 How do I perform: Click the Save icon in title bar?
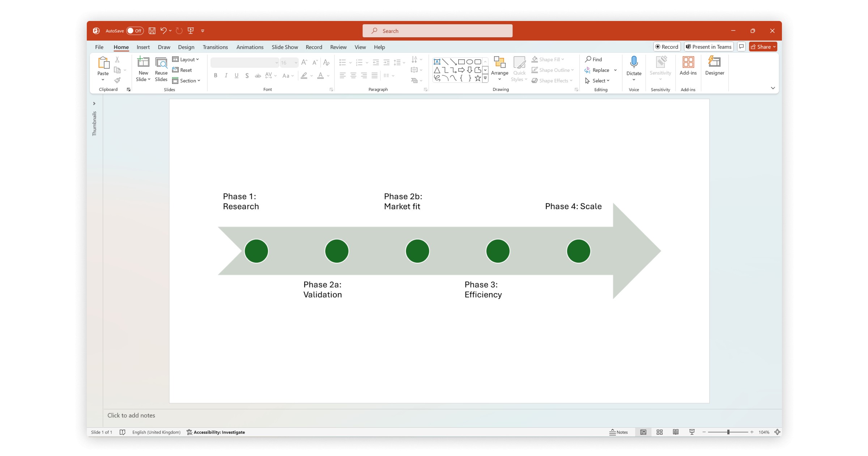[152, 31]
